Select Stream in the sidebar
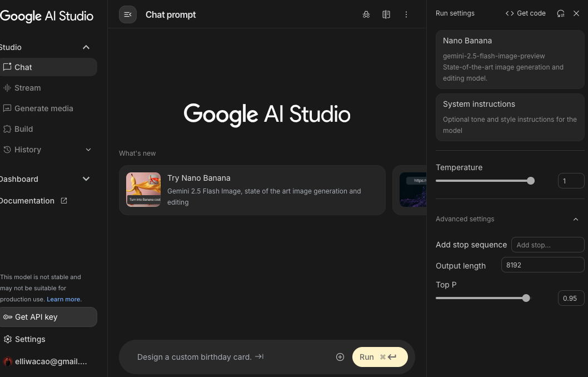The height and width of the screenshot is (377, 588). point(27,88)
